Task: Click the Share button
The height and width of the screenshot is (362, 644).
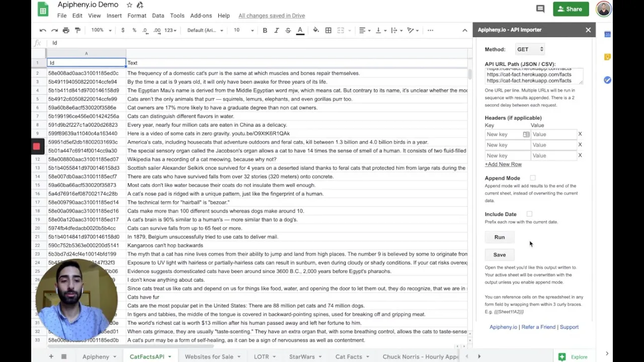Action: [571, 9]
